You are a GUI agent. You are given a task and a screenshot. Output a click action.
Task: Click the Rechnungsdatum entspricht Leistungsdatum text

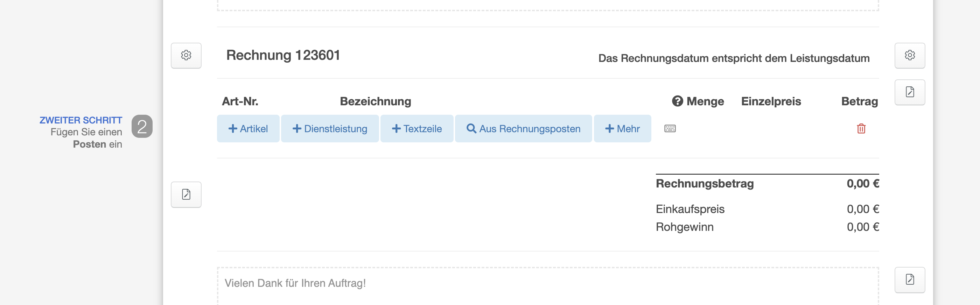(734, 58)
